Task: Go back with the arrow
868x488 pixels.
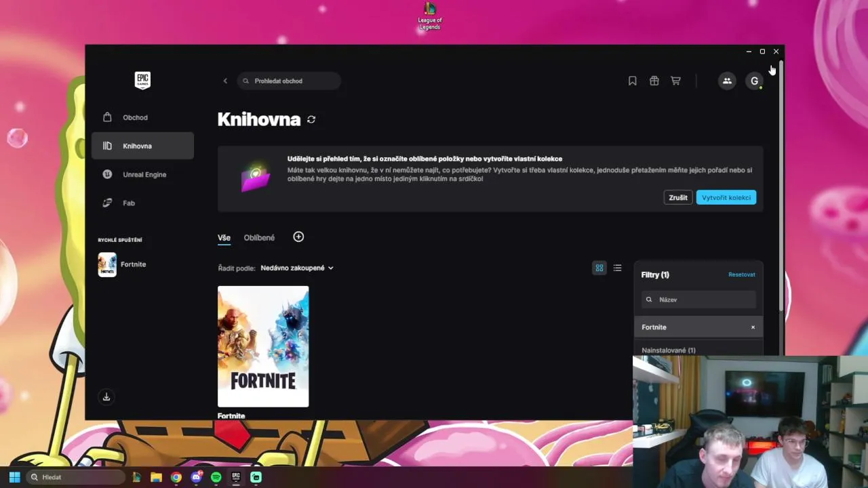Action: [225, 81]
